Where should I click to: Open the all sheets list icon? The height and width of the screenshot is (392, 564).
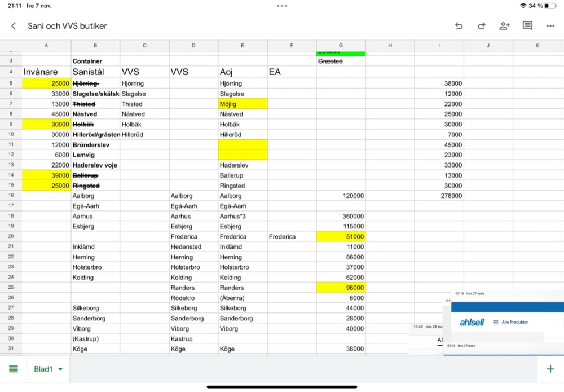(14, 369)
